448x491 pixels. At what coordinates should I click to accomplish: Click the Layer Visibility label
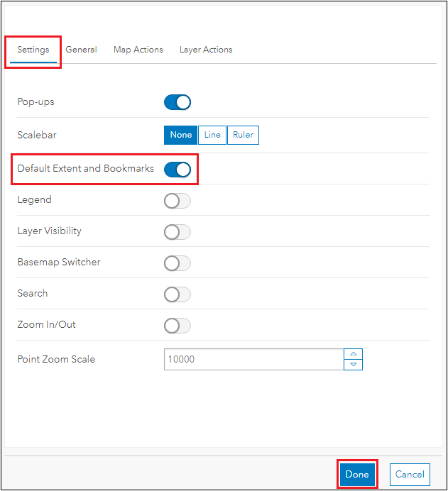pyautogui.click(x=50, y=231)
